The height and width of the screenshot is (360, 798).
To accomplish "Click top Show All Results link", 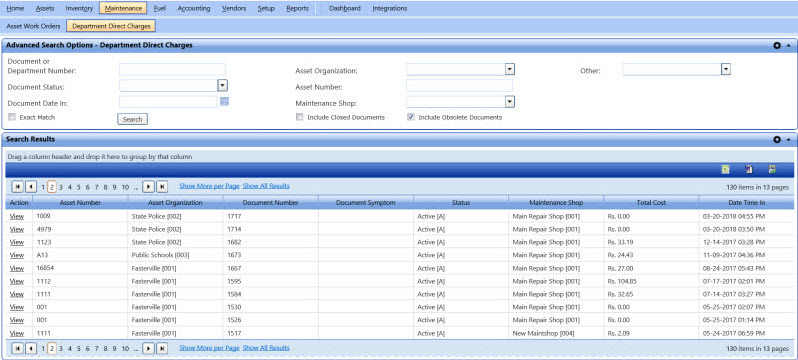I will (x=266, y=186).
